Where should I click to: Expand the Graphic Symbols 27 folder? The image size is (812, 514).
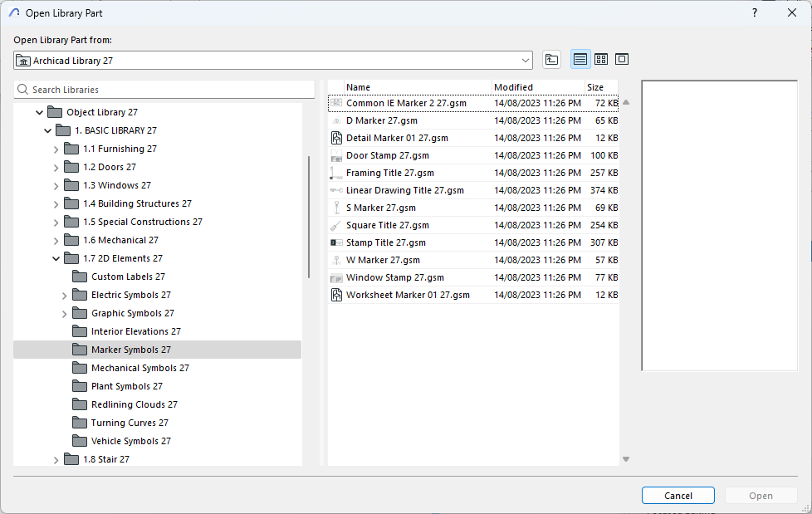click(x=64, y=314)
